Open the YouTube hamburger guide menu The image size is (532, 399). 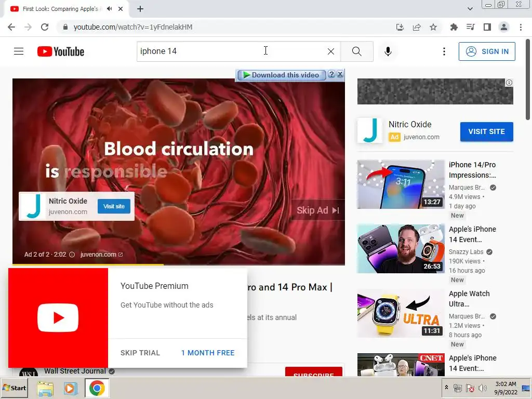pos(19,51)
